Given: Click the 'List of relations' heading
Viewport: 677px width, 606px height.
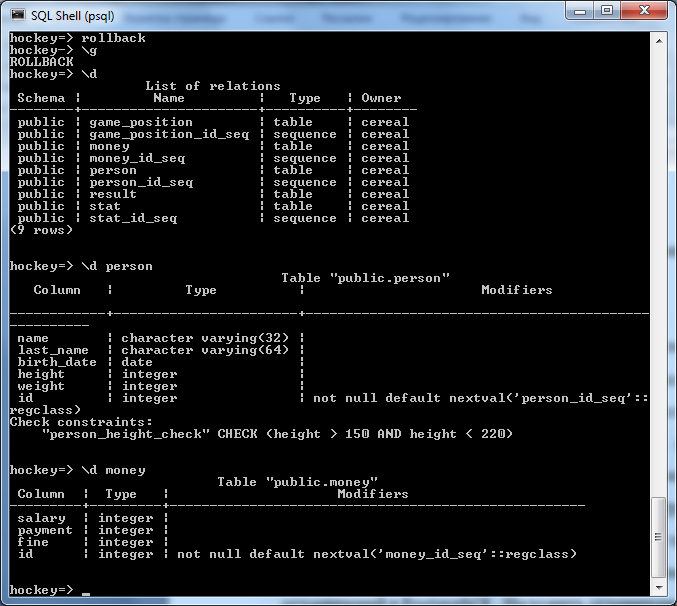Looking at the screenshot, I should point(213,86).
